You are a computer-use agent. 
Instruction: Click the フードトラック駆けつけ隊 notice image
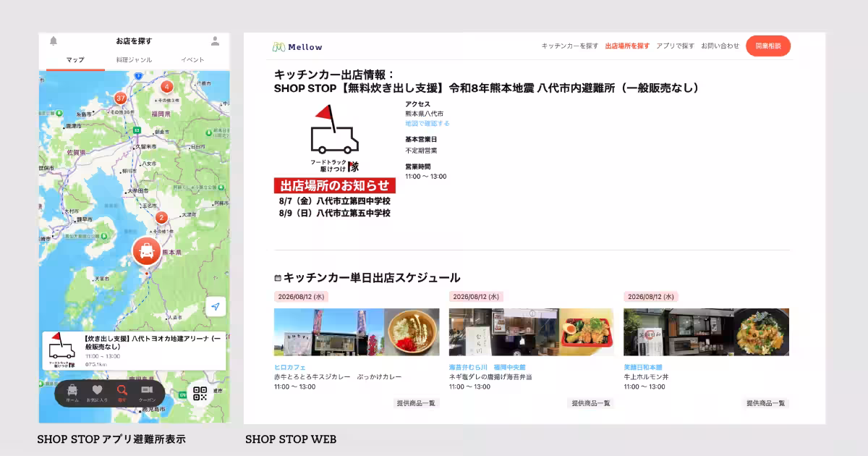[335, 161]
